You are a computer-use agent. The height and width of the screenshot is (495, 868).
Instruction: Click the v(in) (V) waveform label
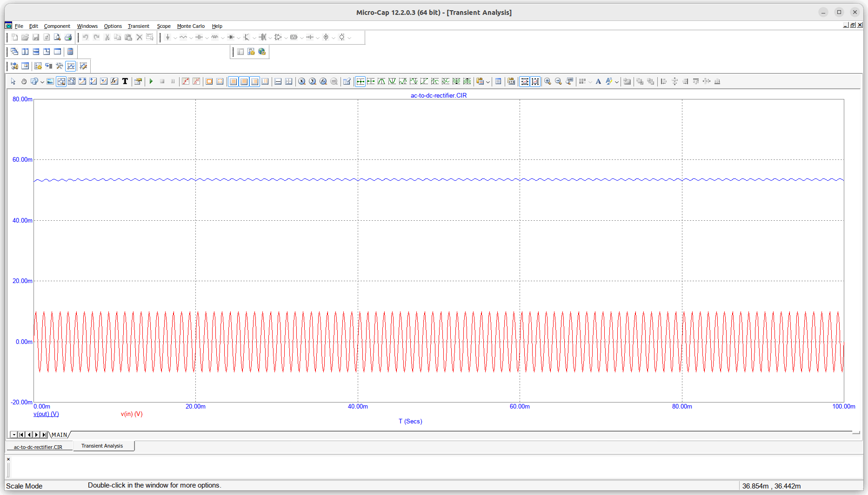(x=132, y=414)
